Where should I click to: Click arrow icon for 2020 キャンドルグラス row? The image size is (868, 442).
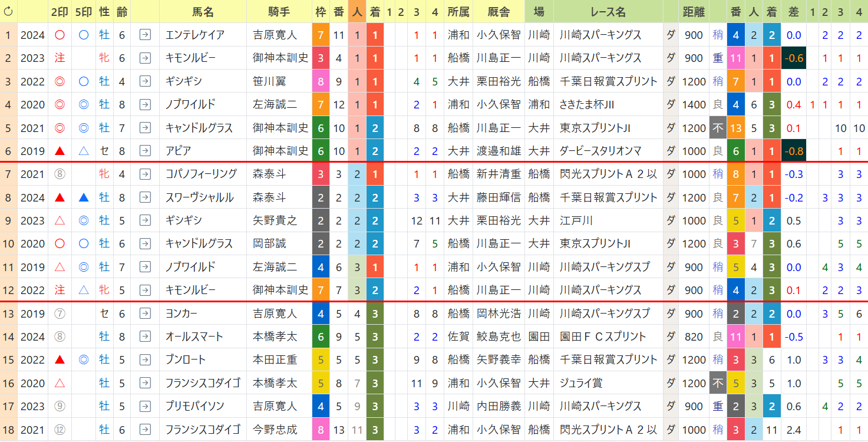click(144, 243)
